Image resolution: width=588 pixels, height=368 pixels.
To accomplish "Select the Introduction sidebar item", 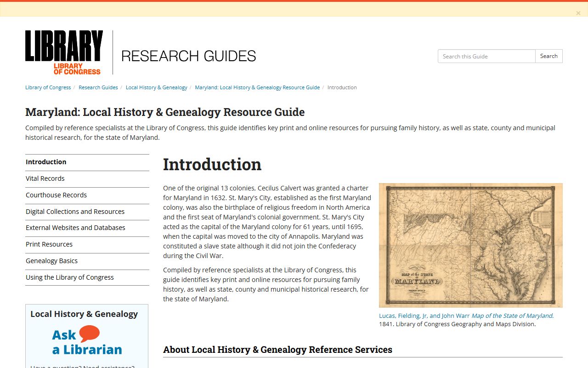I will (x=87, y=162).
